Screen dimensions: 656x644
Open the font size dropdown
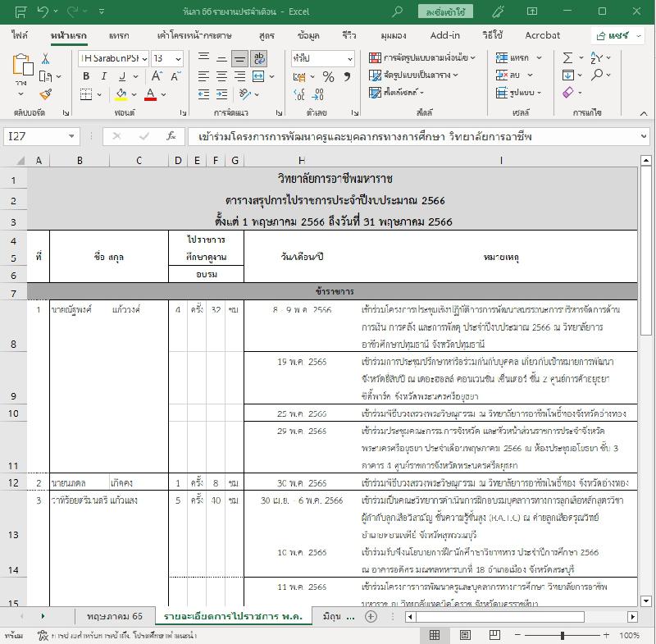click(x=178, y=58)
